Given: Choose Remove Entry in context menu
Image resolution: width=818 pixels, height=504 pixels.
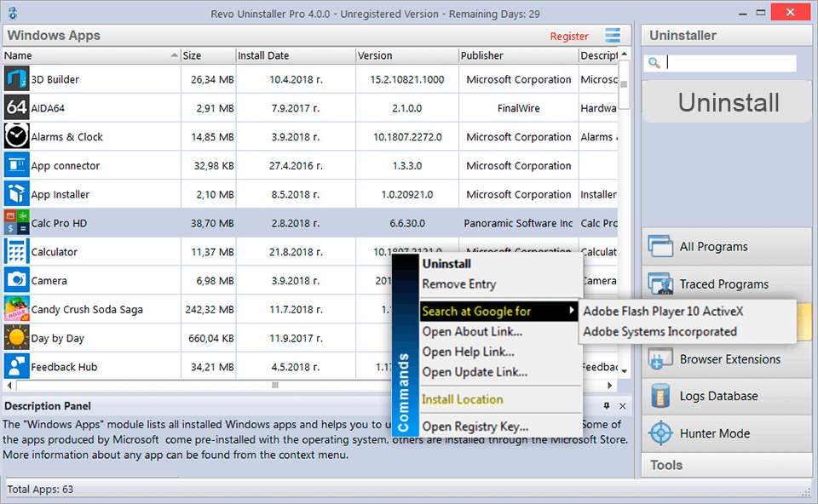Looking at the screenshot, I should coord(500,284).
